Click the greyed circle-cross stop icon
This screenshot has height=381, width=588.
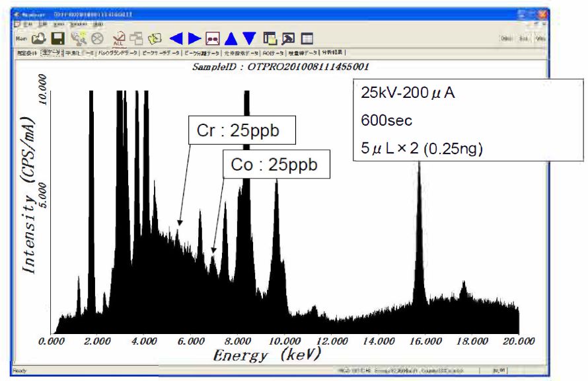click(98, 38)
